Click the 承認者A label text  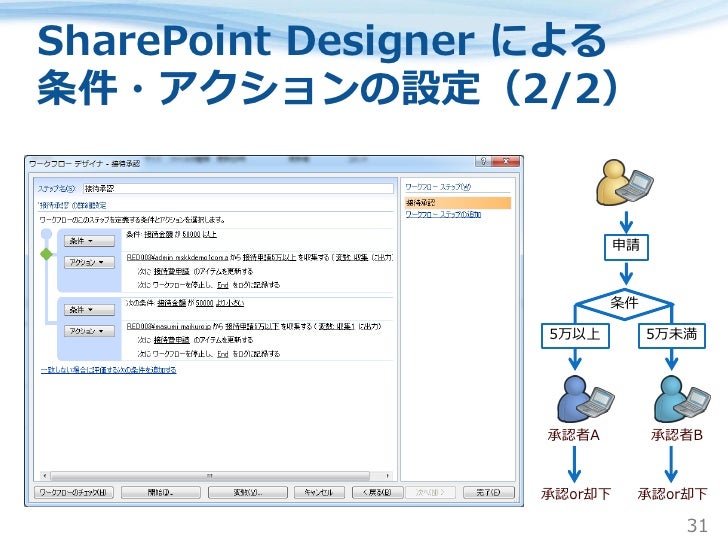[x=574, y=435]
